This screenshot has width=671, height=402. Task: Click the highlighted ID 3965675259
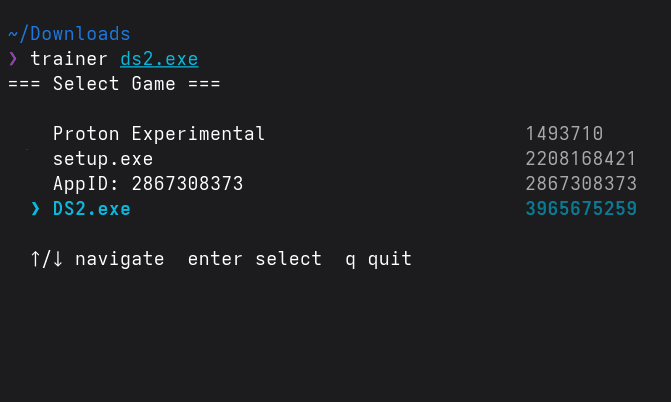(x=581, y=209)
